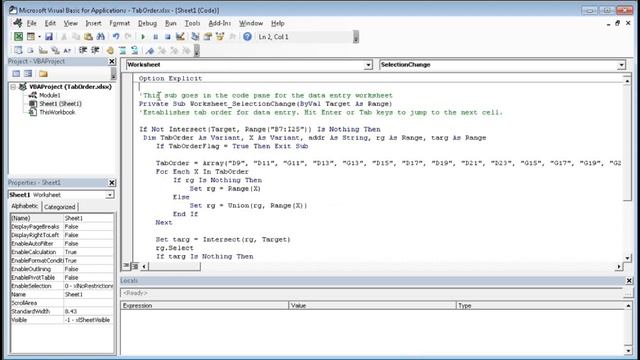Click the code window horizontal scrollbar thumb
Screen dimensions: 640x360
[175, 267]
